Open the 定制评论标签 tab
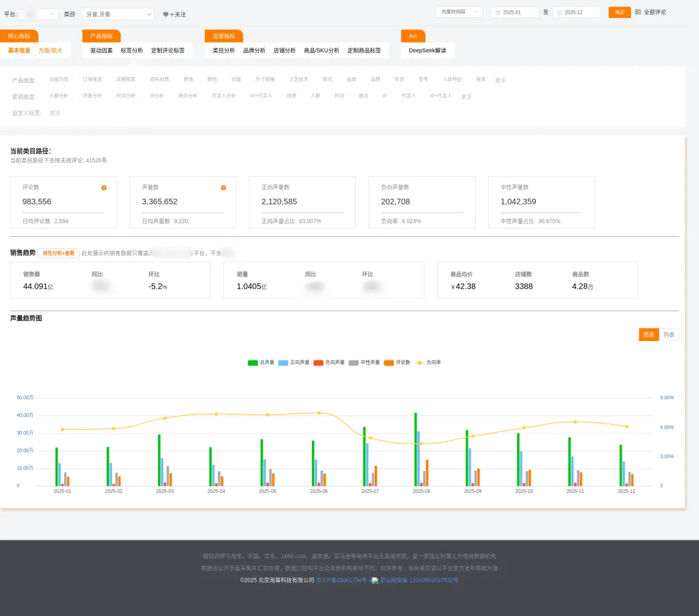 (x=168, y=50)
